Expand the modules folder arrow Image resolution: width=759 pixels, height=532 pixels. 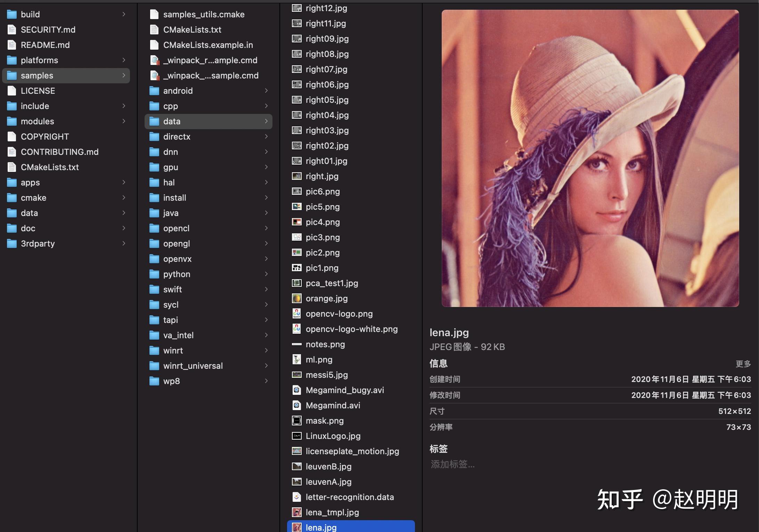(x=124, y=121)
